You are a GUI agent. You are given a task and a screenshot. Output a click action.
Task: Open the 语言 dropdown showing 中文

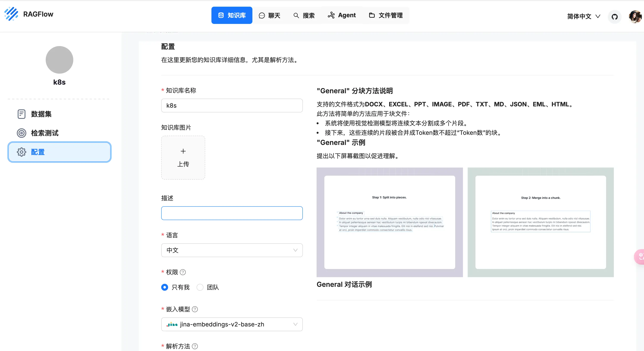tap(232, 250)
